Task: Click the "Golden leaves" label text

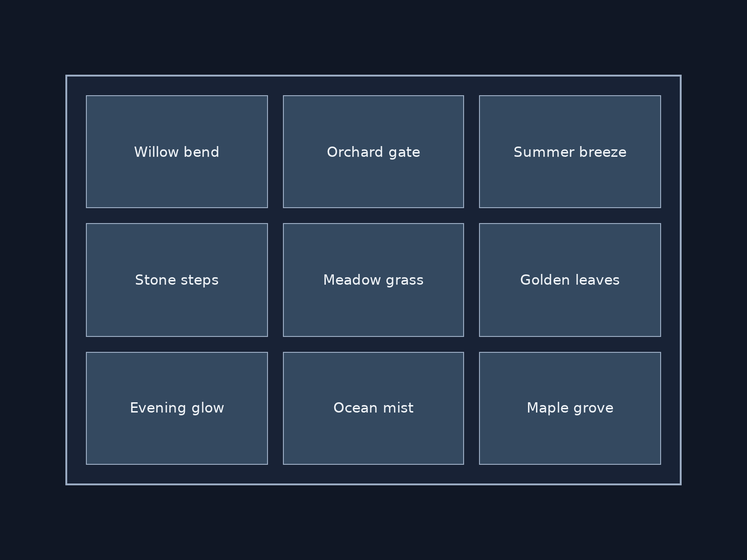Action: click(x=570, y=280)
